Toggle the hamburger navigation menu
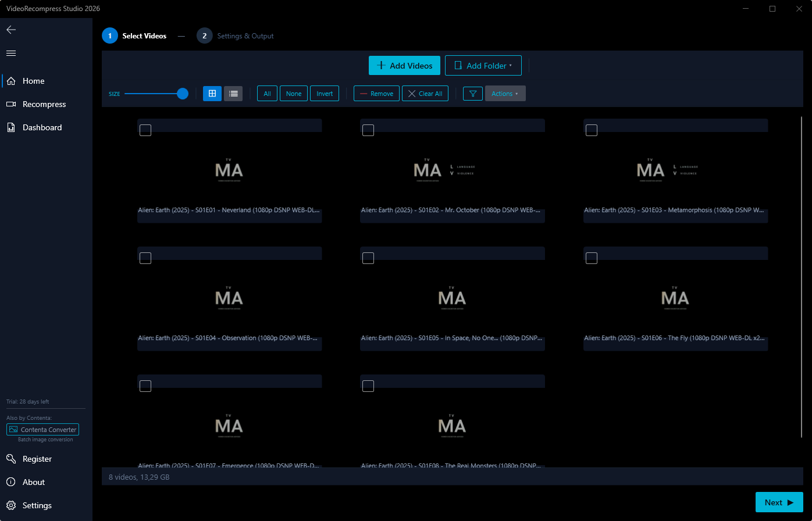Screen dimensions: 812x521 click(x=11, y=53)
